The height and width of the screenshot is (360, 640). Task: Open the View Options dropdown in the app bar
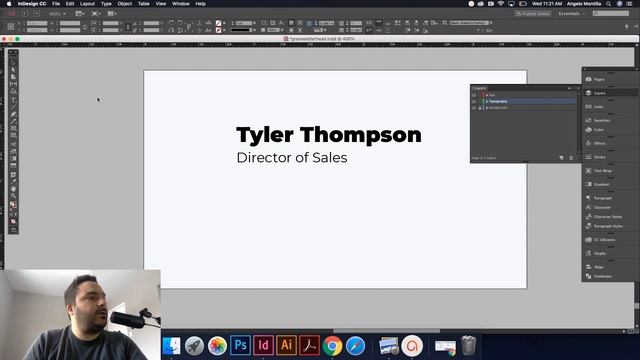point(80,13)
